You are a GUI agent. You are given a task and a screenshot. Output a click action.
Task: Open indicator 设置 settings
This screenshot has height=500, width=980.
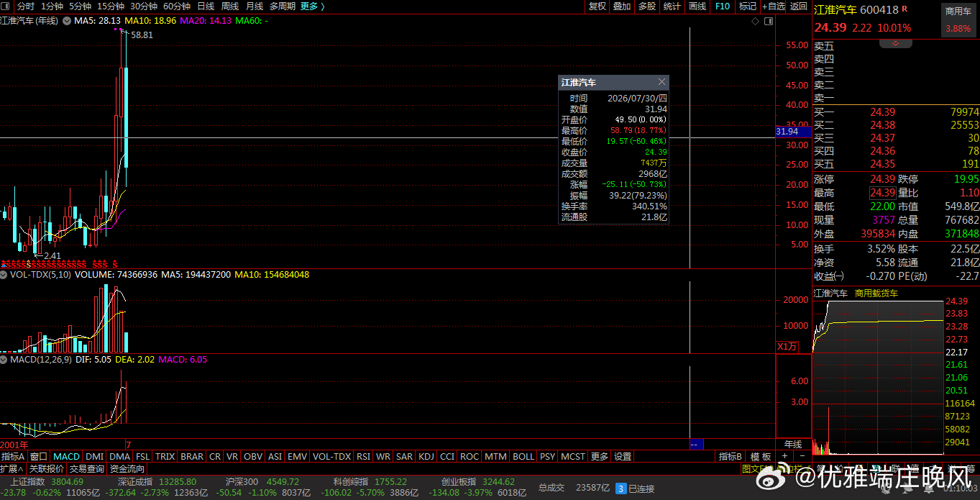pos(623,456)
